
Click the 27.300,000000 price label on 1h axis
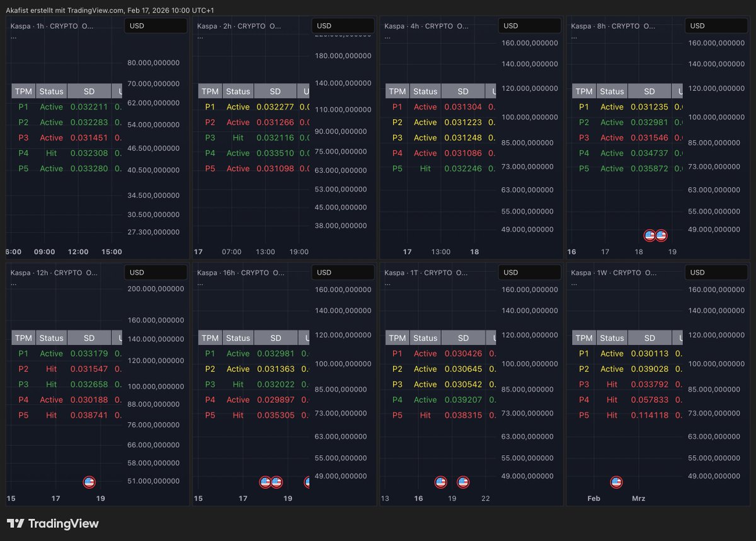tap(154, 232)
